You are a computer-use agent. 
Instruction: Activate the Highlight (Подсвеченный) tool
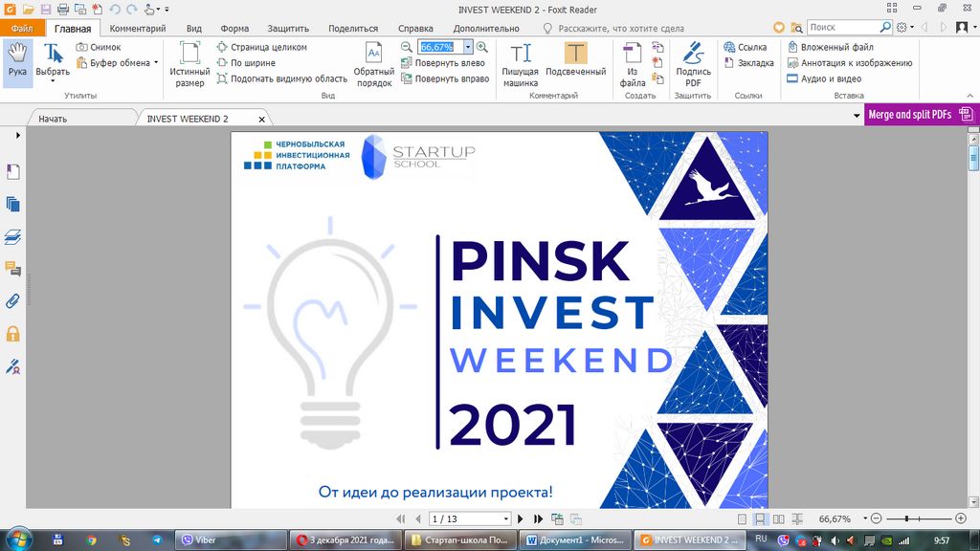coord(575,63)
